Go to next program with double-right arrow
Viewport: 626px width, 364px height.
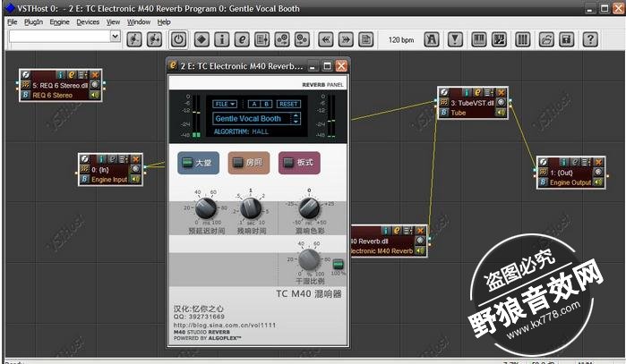pyautogui.click(x=346, y=39)
